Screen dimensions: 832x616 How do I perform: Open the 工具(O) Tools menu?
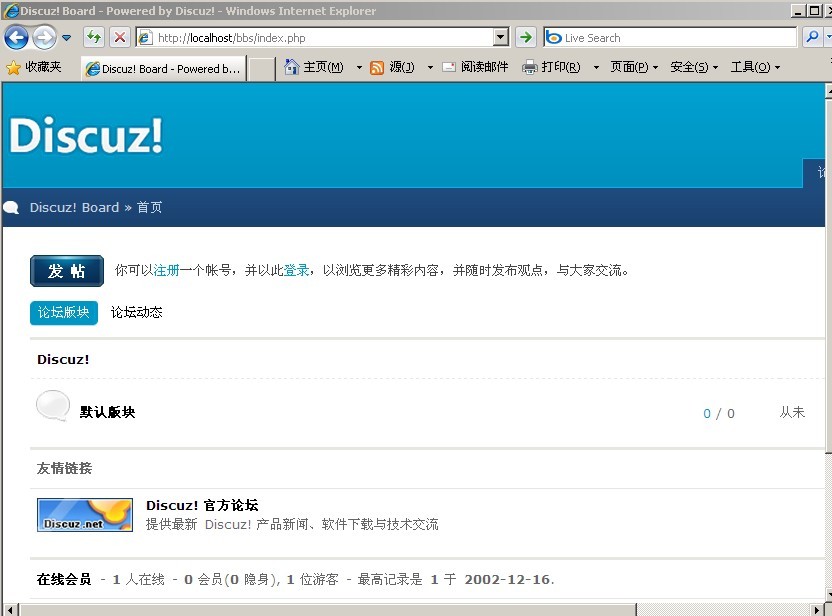pos(756,67)
